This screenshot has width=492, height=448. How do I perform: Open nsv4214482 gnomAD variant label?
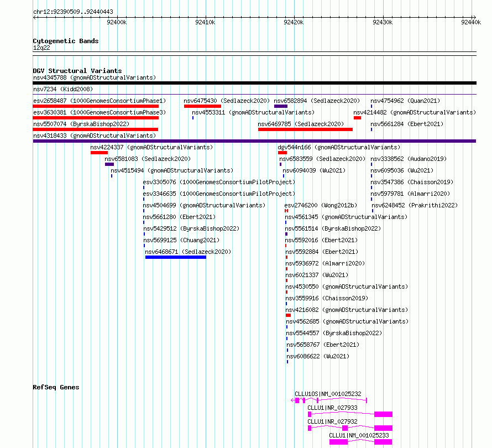coord(415,112)
